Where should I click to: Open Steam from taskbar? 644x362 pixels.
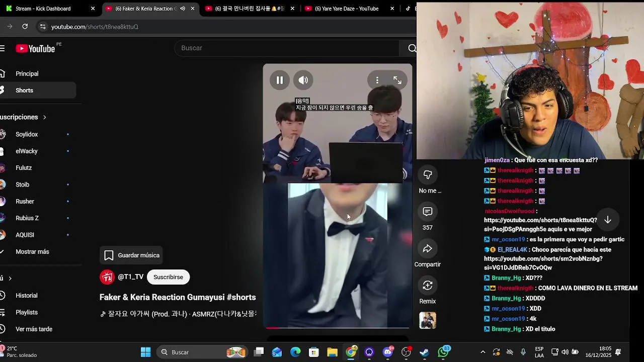(425, 352)
